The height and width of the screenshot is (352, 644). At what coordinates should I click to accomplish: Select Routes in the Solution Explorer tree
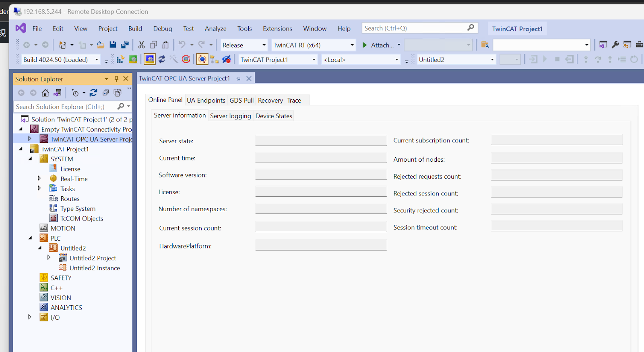pyautogui.click(x=70, y=199)
